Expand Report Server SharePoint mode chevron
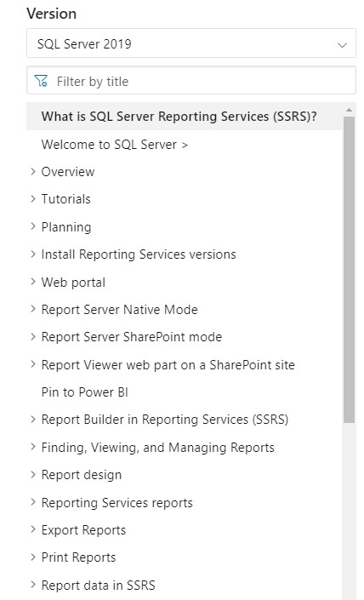Viewport: 364px width, 600px height. (x=33, y=337)
